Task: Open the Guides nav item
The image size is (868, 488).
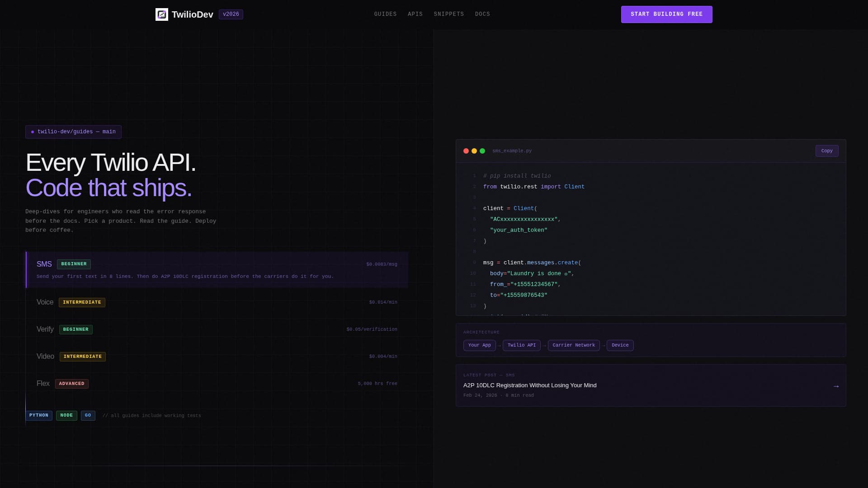Action: (x=385, y=14)
